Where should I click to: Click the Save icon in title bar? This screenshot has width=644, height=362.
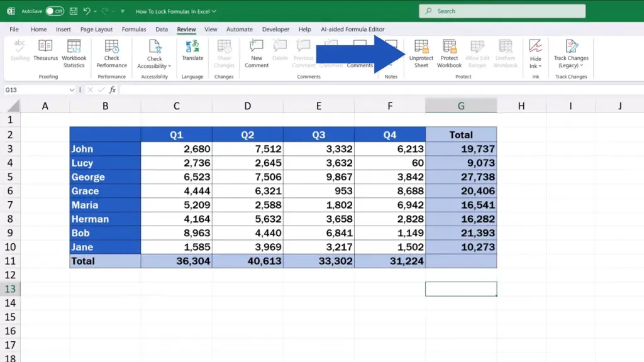coord(74,11)
